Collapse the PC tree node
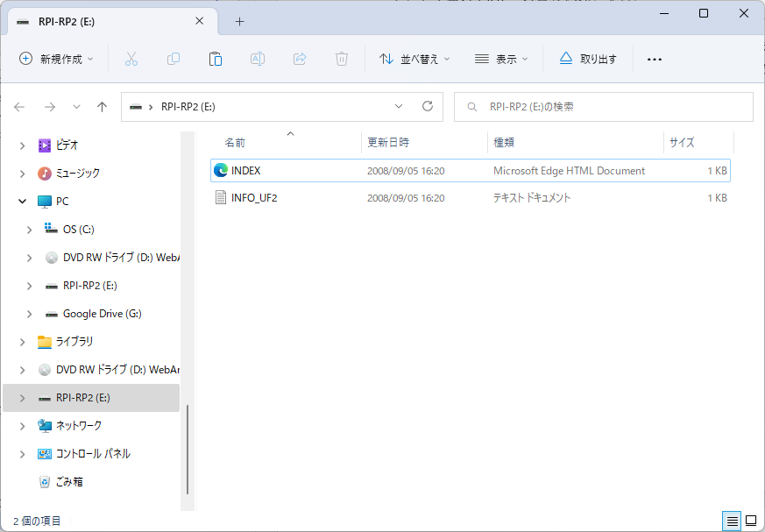Screen dimensions: 765x532 tap(22, 201)
